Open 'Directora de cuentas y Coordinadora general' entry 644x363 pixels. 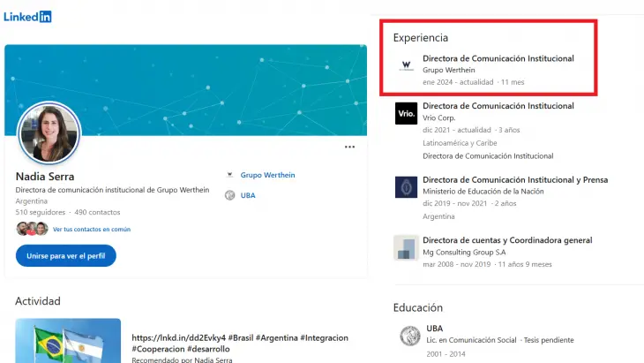[507, 240]
